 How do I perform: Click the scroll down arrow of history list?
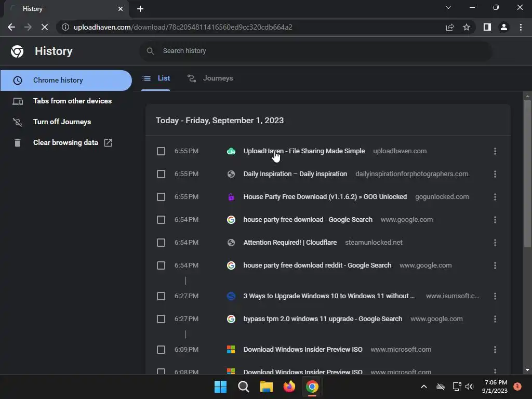[x=527, y=370]
